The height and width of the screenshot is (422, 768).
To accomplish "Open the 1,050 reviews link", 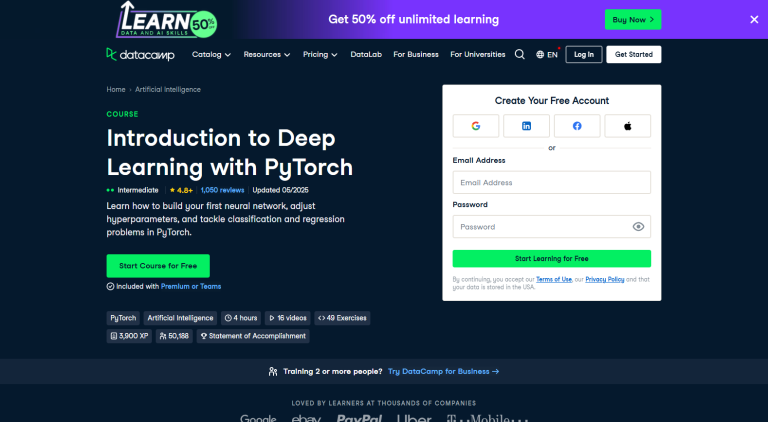I will click(x=222, y=190).
